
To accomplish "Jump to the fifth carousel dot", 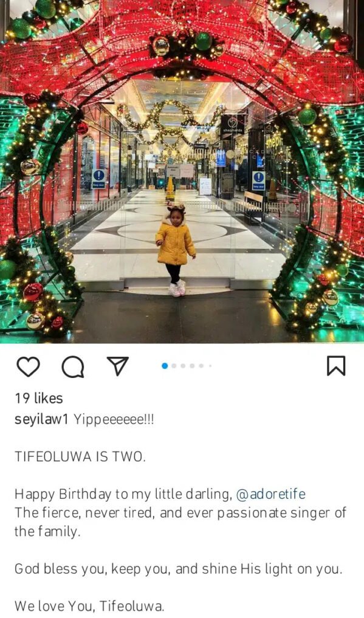I will 201,366.
